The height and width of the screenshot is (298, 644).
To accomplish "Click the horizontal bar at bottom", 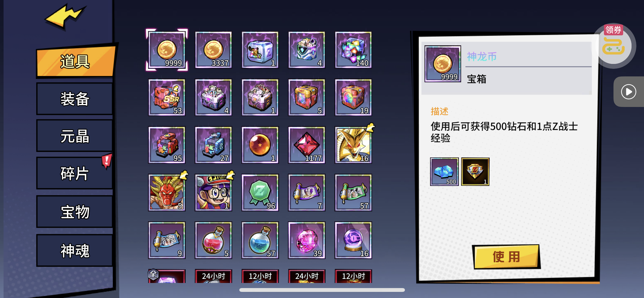I will point(322,290).
